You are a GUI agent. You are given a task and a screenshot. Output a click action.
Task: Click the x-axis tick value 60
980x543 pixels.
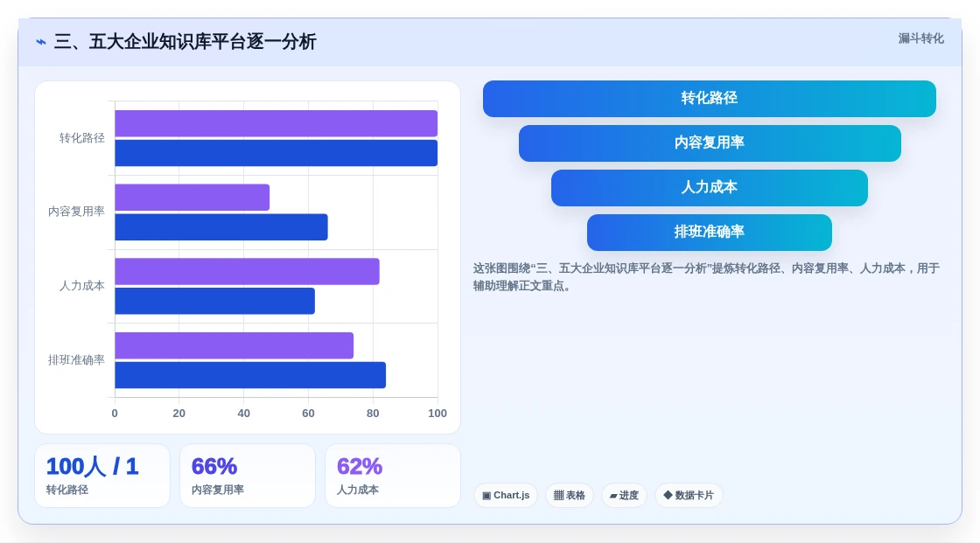pos(308,414)
